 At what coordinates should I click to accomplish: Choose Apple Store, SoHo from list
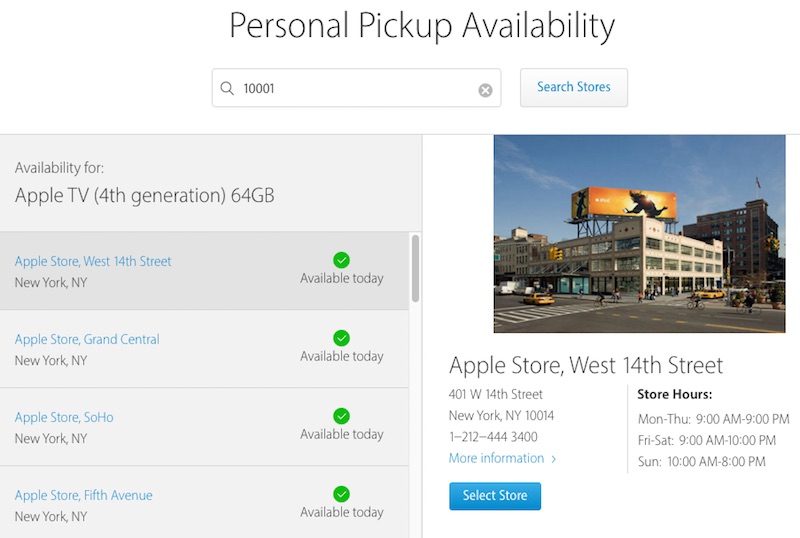(64, 417)
